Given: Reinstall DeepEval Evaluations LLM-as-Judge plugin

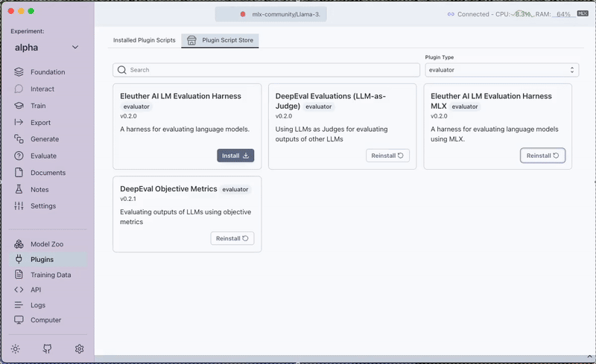Looking at the screenshot, I should click(387, 156).
